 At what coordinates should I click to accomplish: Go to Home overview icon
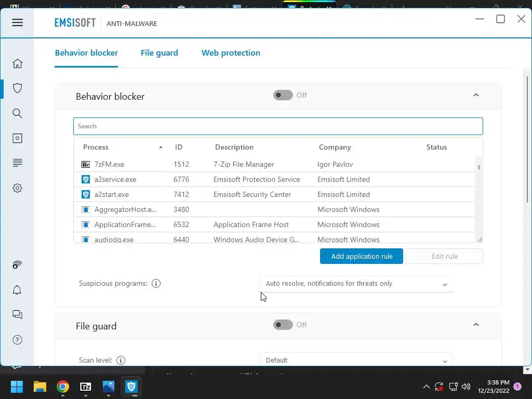pyautogui.click(x=17, y=63)
